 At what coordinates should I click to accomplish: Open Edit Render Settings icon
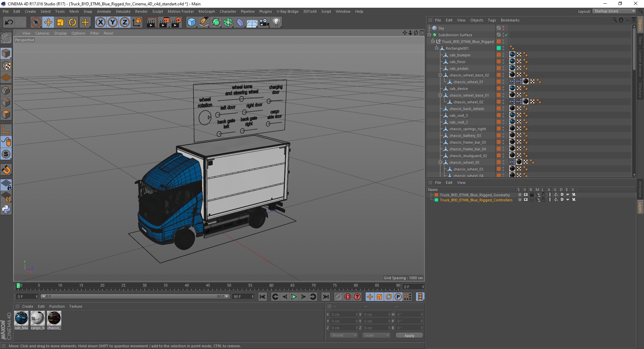click(x=176, y=22)
